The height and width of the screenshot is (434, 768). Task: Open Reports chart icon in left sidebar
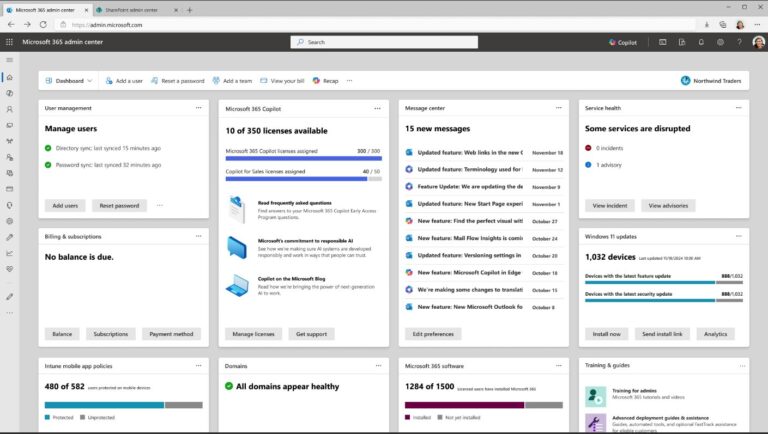(x=9, y=253)
